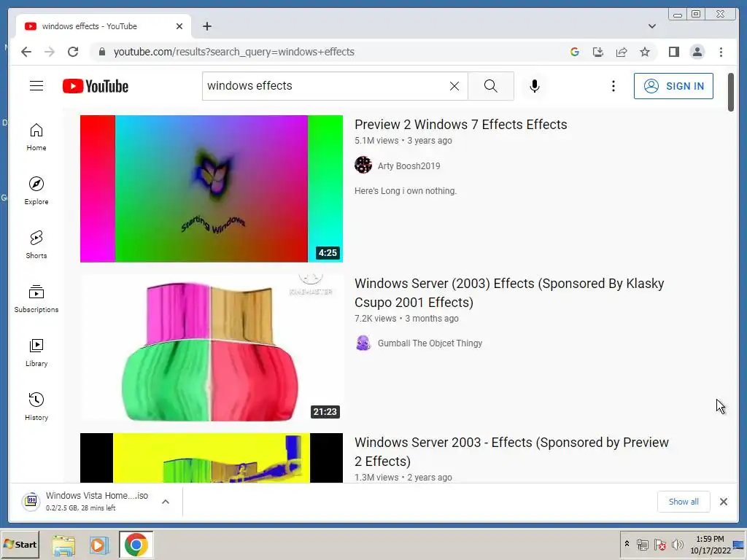The height and width of the screenshot is (560, 747).
Task: Click the 21:23 Windows flag thumbnail
Action: [x=212, y=348]
